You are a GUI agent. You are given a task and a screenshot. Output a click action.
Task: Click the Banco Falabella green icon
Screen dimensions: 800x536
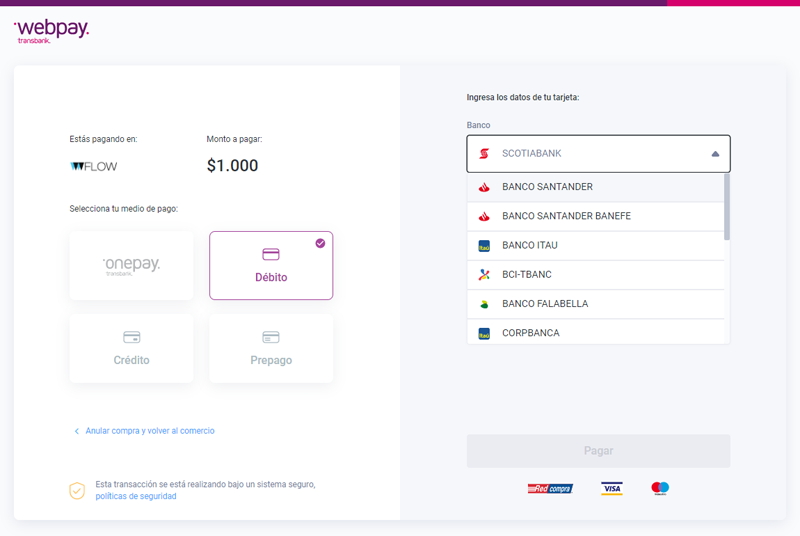pos(484,304)
